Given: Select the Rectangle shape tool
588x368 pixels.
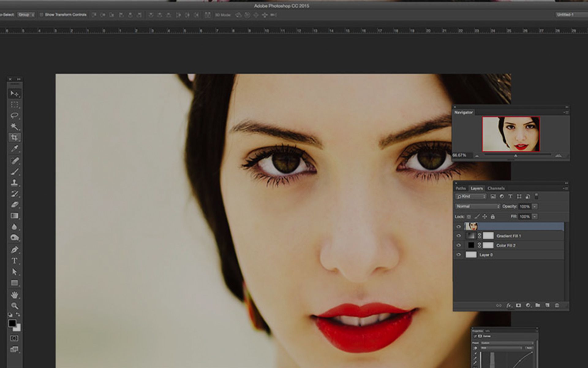Looking at the screenshot, I should [14, 283].
